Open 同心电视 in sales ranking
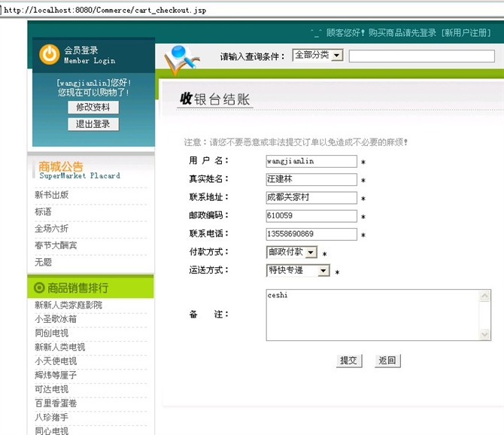 pyautogui.click(x=52, y=430)
